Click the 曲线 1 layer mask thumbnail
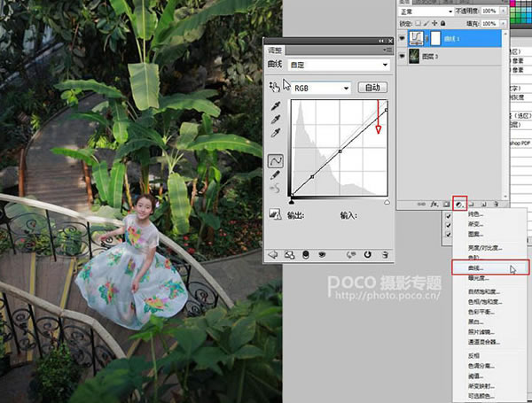532x403 pixels. (435, 38)
